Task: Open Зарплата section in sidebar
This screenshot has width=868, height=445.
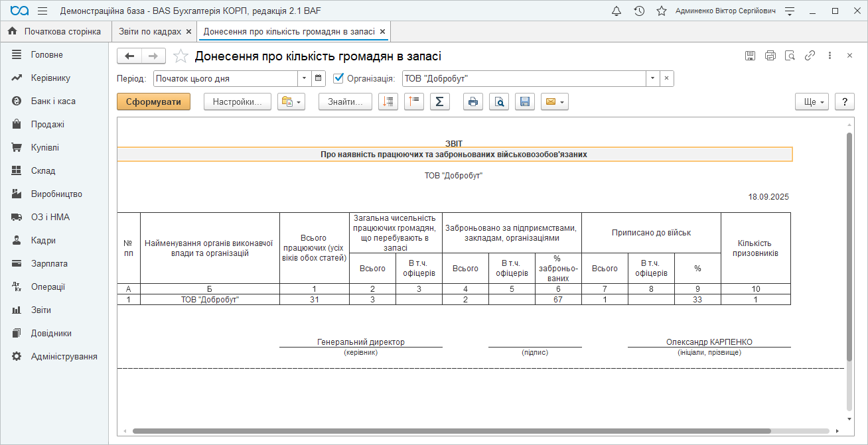Action: [x=49, y=263]
